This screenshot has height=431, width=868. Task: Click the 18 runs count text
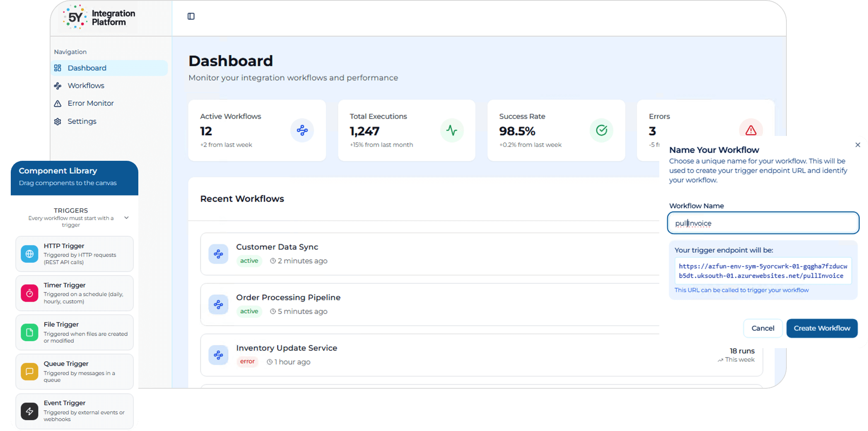click(x=742, y=351)
